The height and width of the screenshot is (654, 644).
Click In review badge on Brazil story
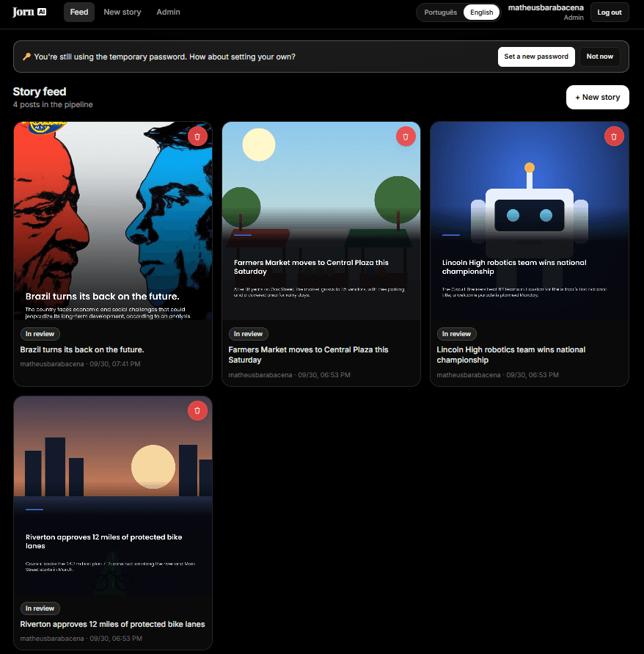pos(40,334)
